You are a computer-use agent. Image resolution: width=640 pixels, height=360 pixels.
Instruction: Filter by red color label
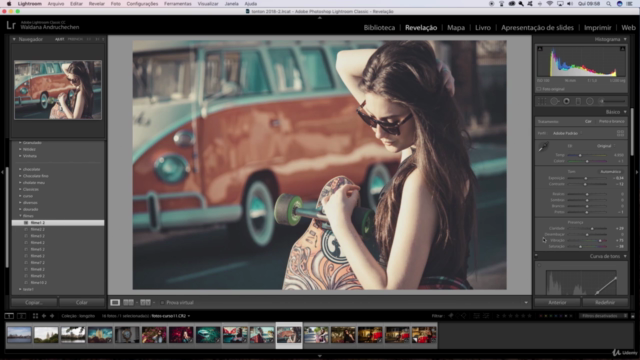click(541, 316)
